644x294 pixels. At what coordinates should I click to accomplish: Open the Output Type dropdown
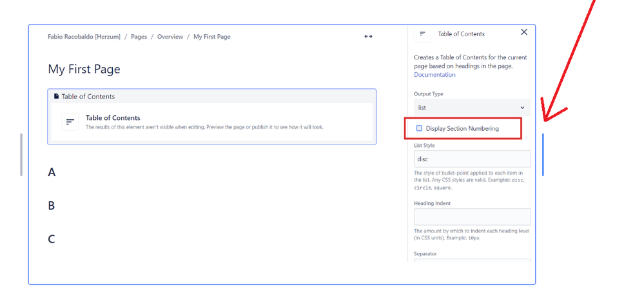[x=472, y=108]
